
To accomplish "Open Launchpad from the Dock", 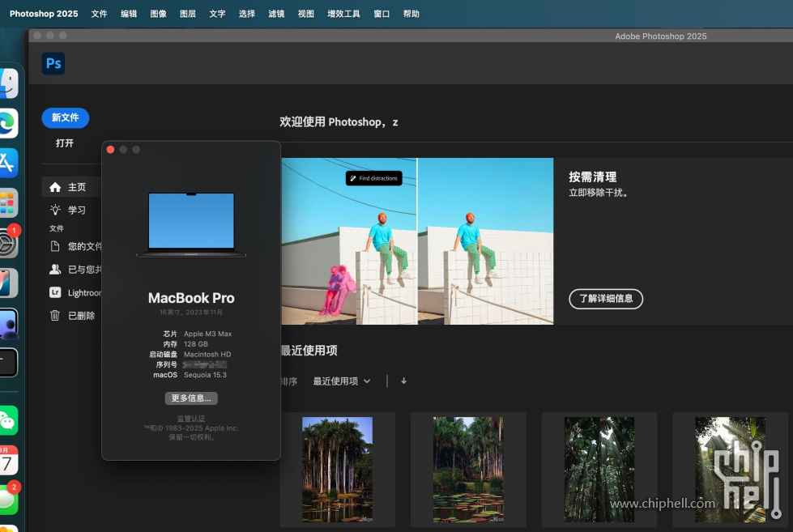I will tap(8, 202).
